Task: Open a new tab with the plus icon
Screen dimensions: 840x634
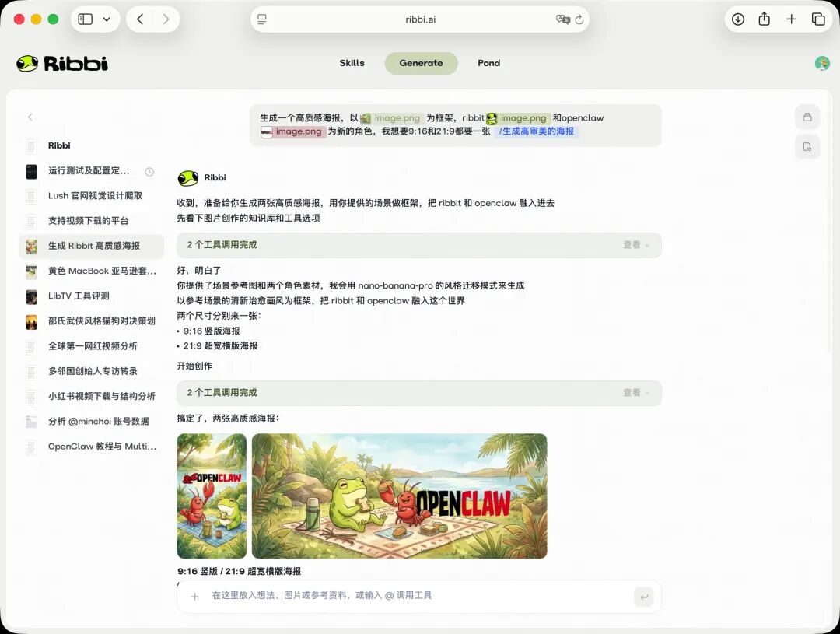Action: 790,19
